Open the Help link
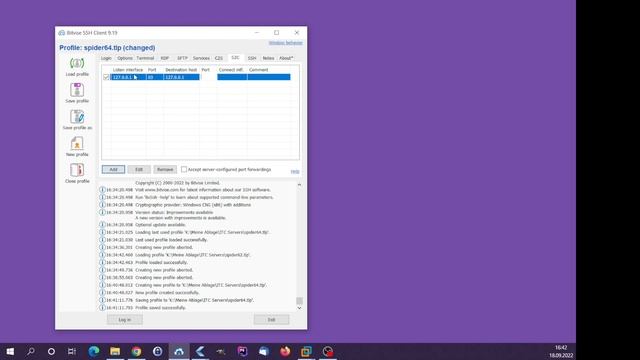The image size is (640, 360). 295,171
